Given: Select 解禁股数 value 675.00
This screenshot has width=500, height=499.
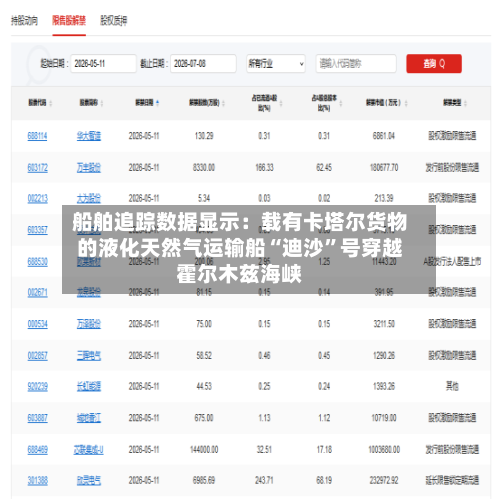Looking at the screenshot, I should point(204,418).
